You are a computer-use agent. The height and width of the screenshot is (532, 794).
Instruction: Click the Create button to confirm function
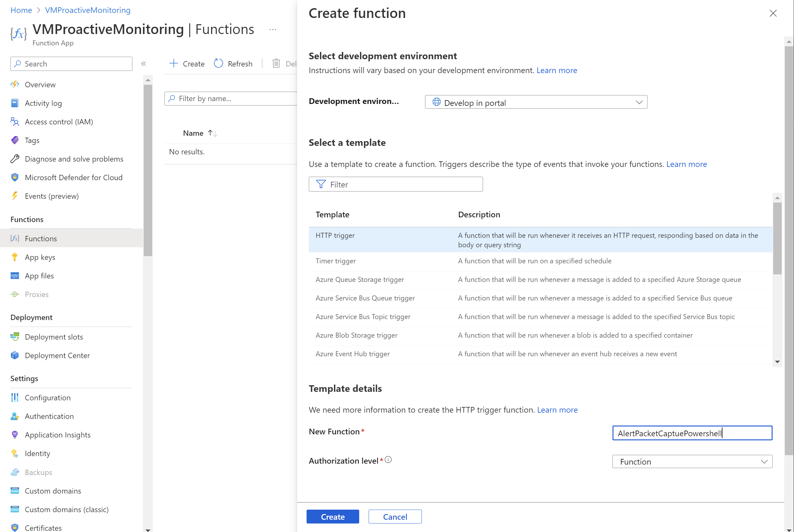pyautogui.click(x=332, y=516)
